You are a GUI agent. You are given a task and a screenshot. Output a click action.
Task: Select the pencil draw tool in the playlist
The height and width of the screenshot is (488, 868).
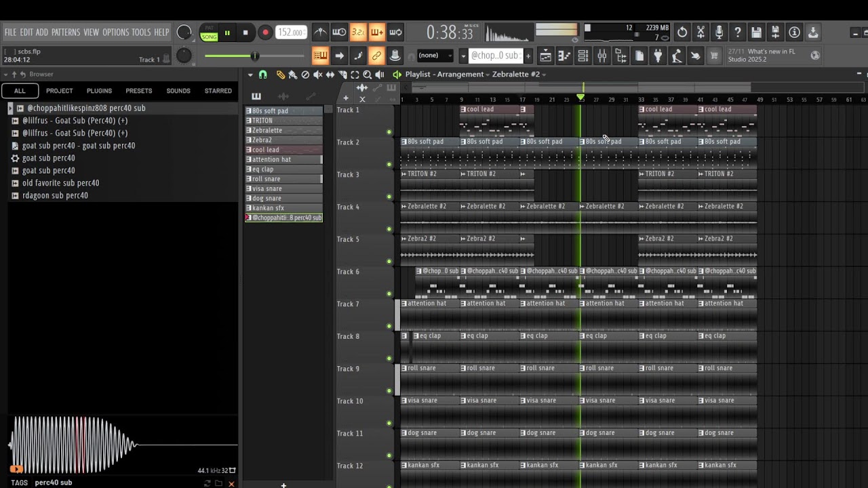pyautogui.click(x=280, y=75)
